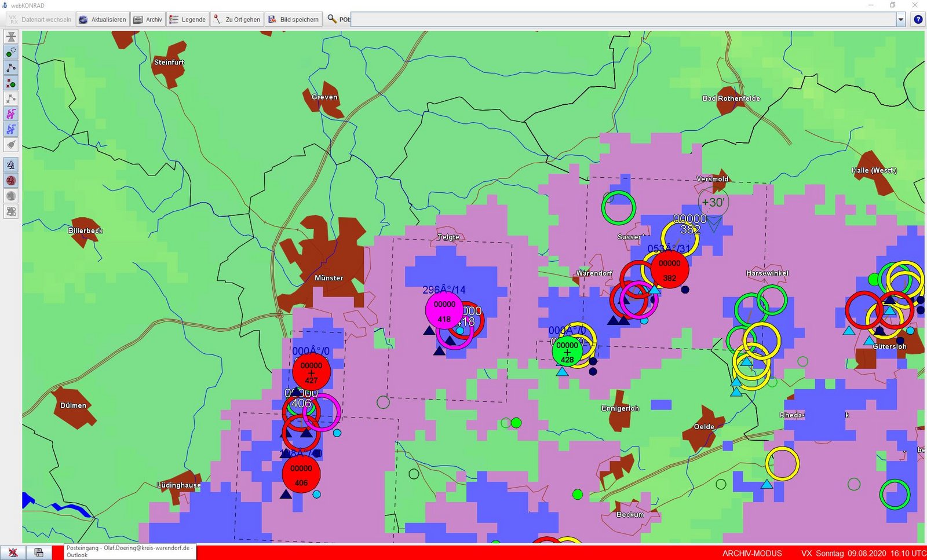
Task: Click Bild speichern to save image
Action: pos(293,19)
